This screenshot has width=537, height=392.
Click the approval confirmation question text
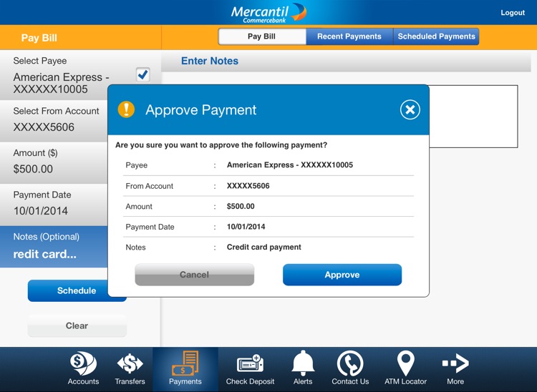(x=221, y=145)
